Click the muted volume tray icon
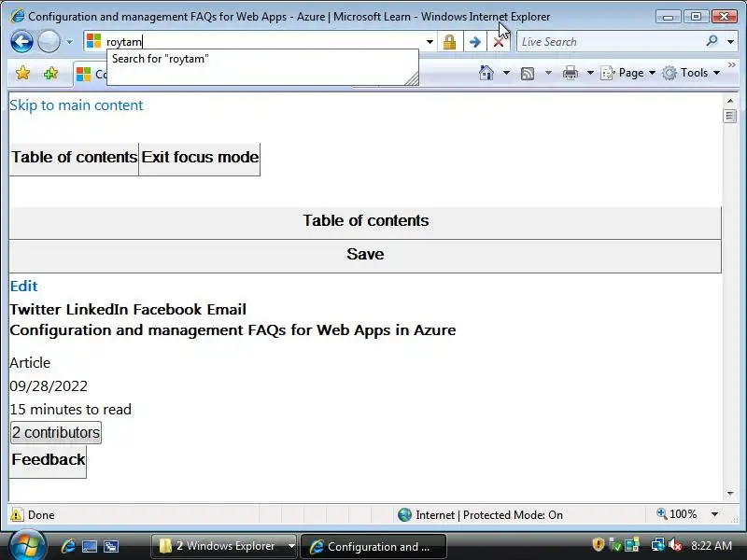The image size is (747, 560). [x=674, y=544]
